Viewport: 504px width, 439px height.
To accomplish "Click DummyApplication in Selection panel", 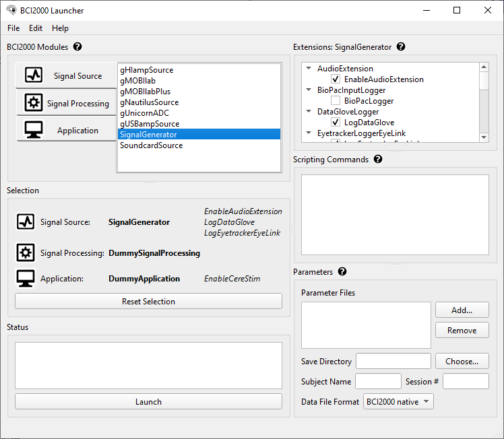I will click(x=144, y=279).
